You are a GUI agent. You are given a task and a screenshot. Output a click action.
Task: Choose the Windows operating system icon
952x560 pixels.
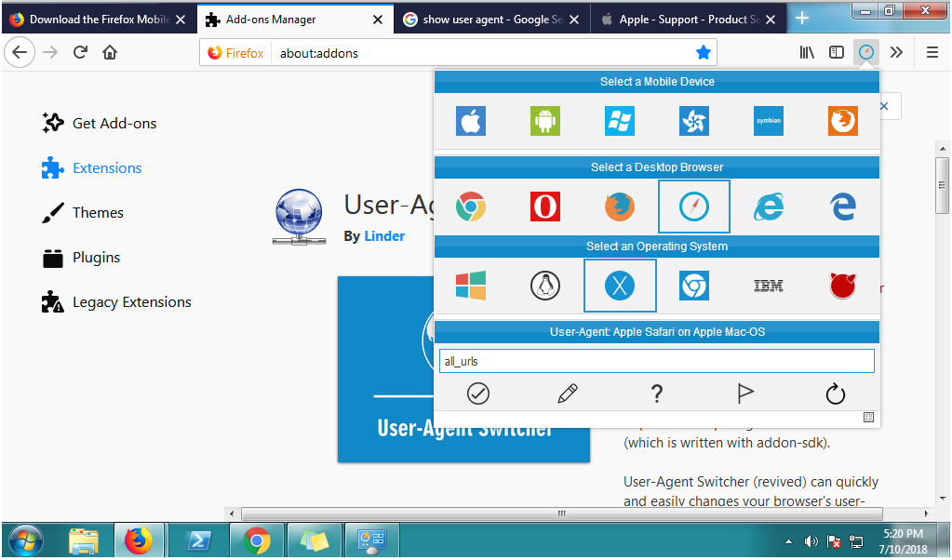pos(471,286)
